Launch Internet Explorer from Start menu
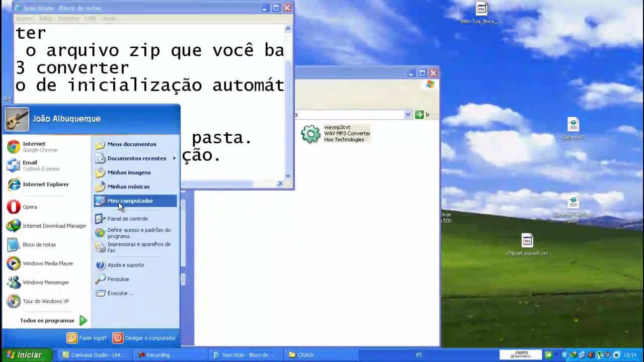Screen dimensions: 644x362 pyautogui.click(x=47, y=185)
